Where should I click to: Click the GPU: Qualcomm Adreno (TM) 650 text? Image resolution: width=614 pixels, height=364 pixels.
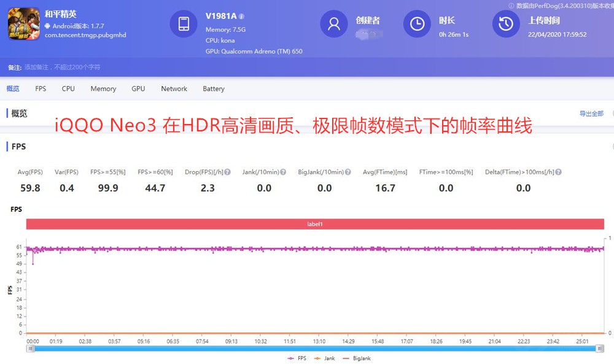254,52
